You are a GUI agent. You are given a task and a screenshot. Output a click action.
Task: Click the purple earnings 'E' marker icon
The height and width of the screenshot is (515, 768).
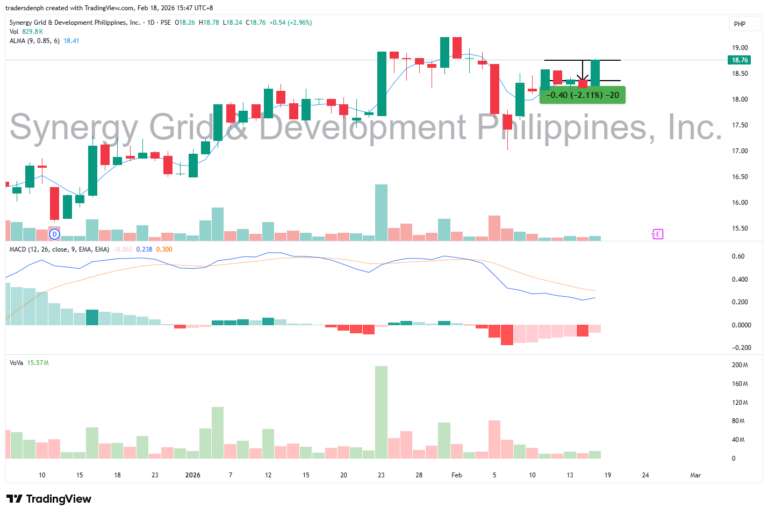(x=657, y=234)
